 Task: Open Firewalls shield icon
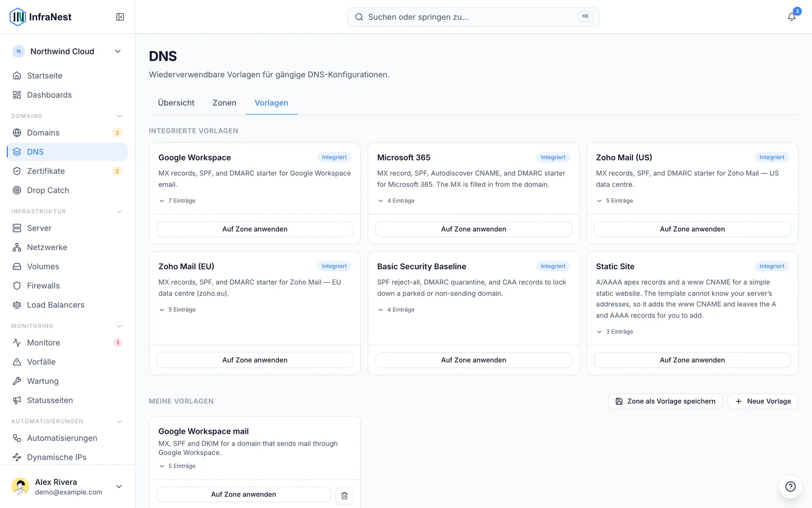tap(17, 286)
